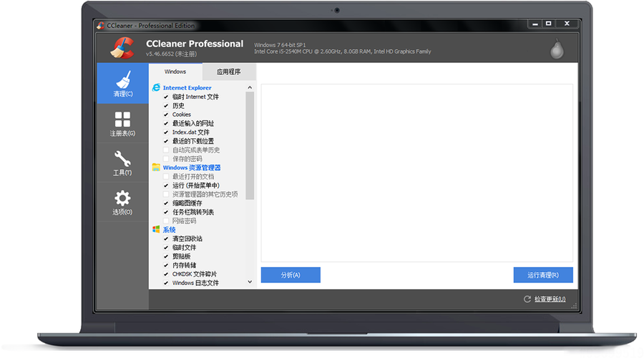Click the Windows 资源管理器 folder icon
The width and height of the screenshot is (644, 358).
pos(156,168)
